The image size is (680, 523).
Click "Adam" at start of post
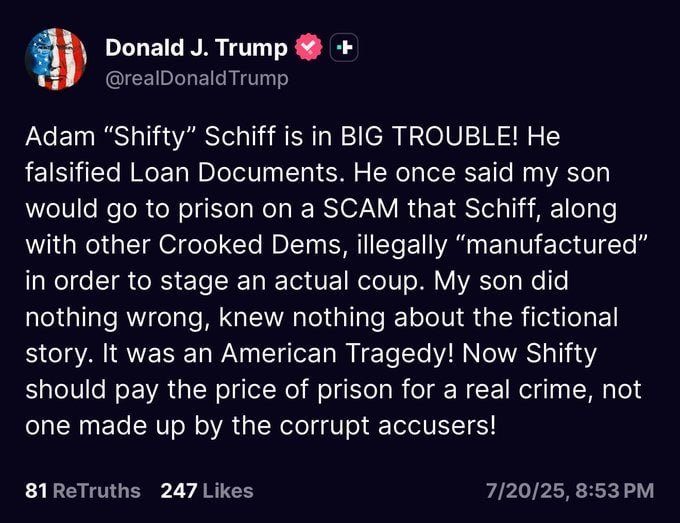pyautogui.click(x=60, y=136)
